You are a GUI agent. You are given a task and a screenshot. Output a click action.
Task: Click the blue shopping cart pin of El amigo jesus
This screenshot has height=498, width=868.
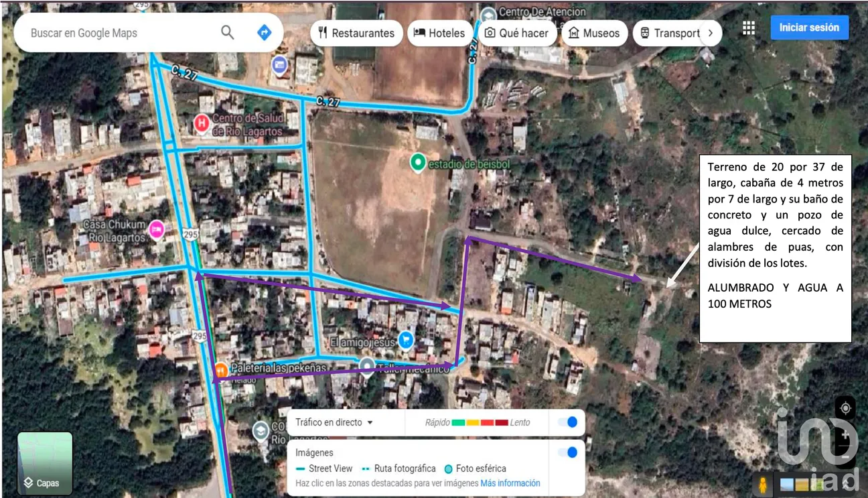405,340
